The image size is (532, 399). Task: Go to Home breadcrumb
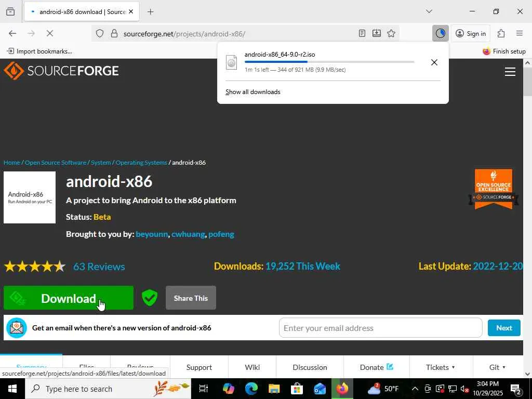click(12, 163)
